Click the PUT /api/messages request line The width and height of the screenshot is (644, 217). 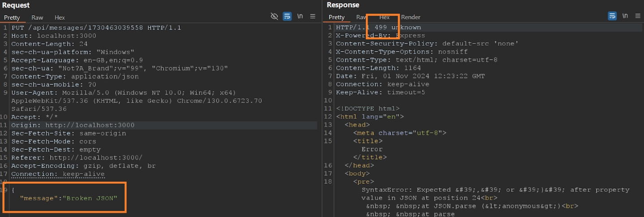point(96,28)
